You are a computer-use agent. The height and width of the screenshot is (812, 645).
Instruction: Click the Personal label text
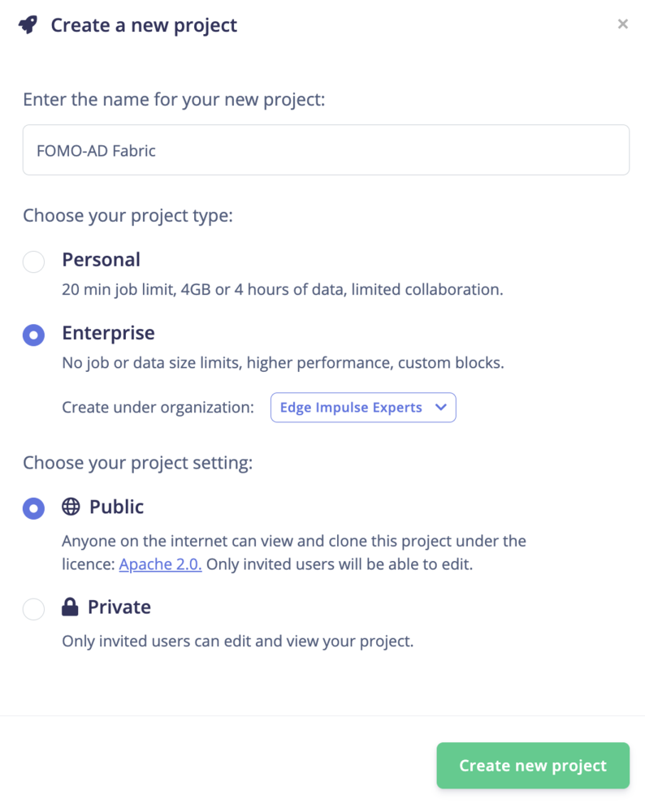coord(101,260)
